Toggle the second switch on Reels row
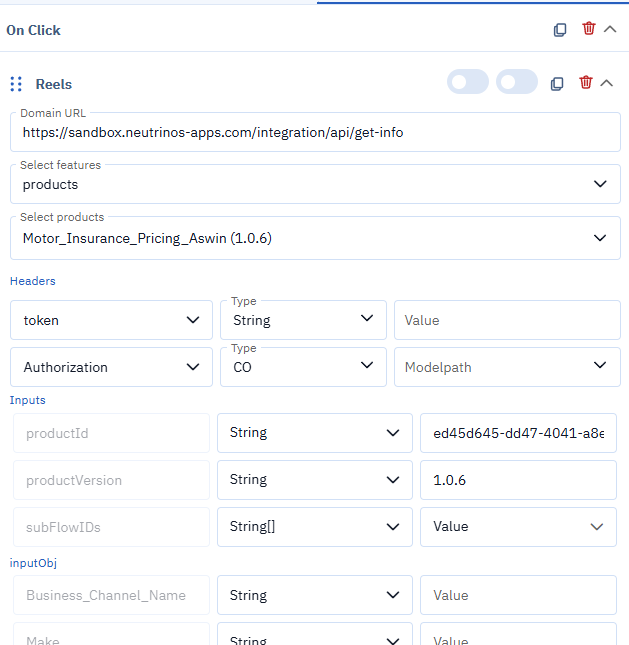 click(x=516, y=83)
